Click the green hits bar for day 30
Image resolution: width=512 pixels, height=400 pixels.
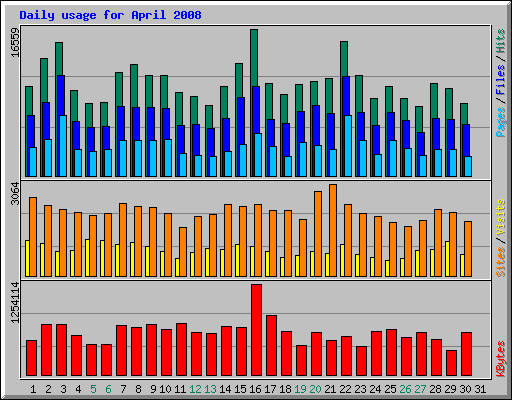point(464,114)
